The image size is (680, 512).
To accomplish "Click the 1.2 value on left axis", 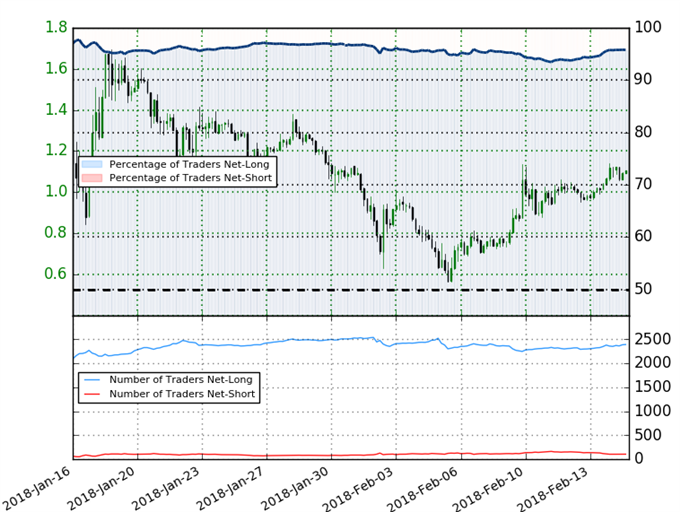I will pos(56,150).
